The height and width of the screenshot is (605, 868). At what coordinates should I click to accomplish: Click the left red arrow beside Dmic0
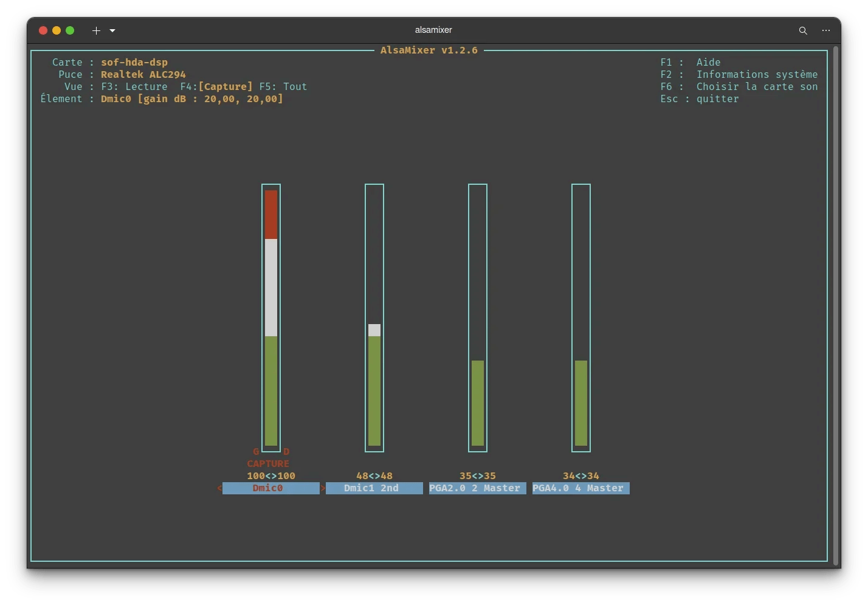[x=219, y=488]
